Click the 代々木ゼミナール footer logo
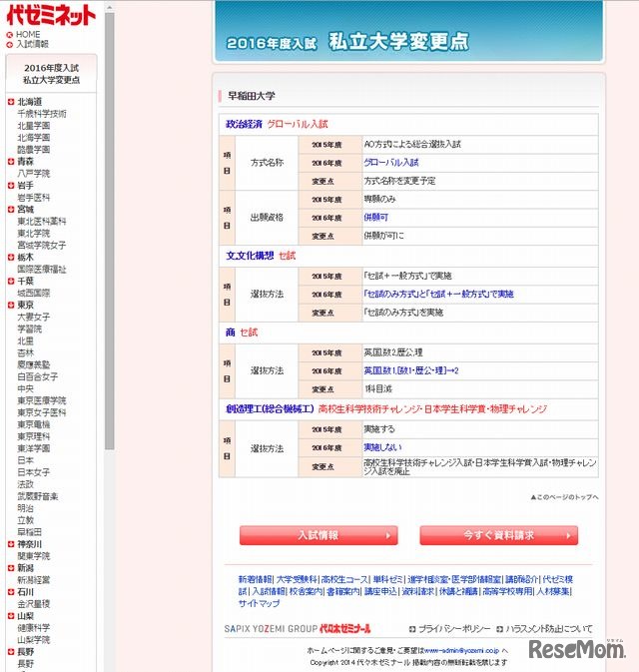The height and width of the screenshot is (672, 639). (x=345, y=629)
